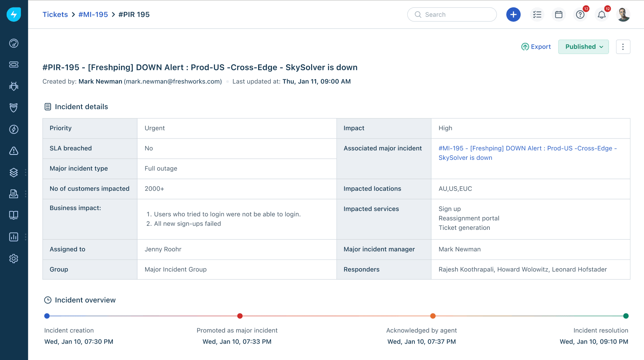
Task: Open the open-book solutions icon in sidebar
Action: click(14, 215)
